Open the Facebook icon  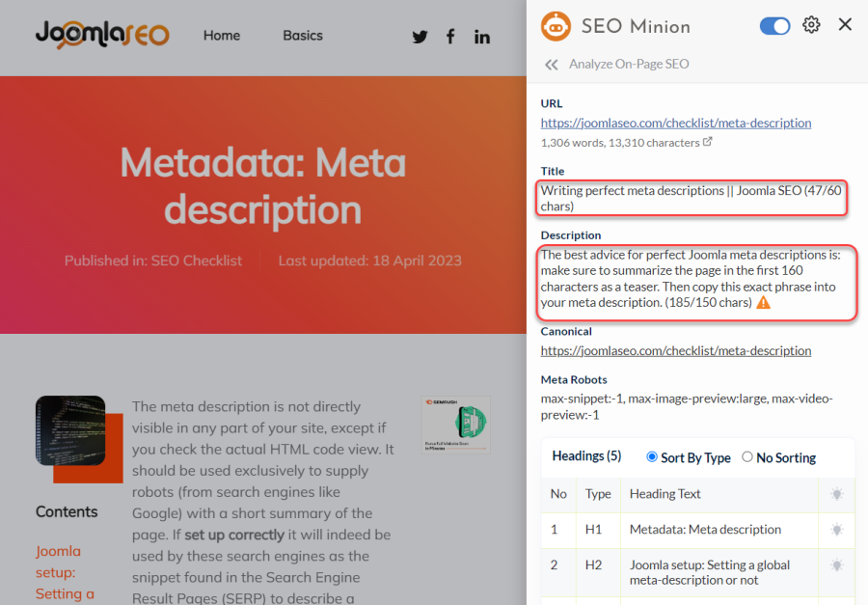pyautogui.click(x=450, y=37)
